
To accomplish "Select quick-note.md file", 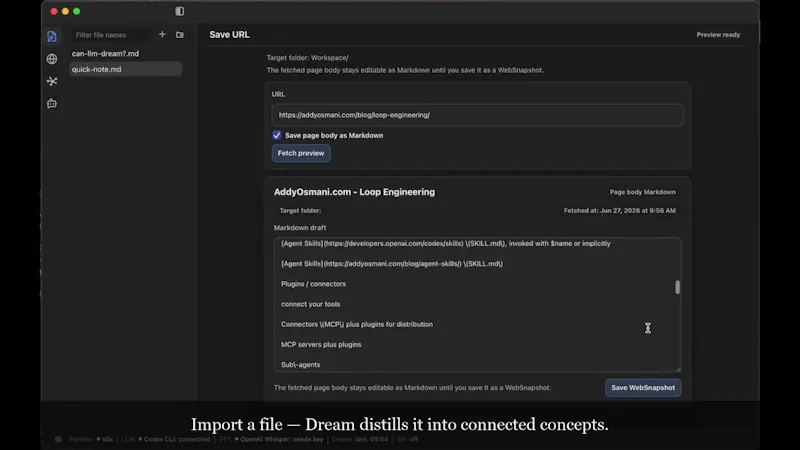I will click(x=126, y=69).
